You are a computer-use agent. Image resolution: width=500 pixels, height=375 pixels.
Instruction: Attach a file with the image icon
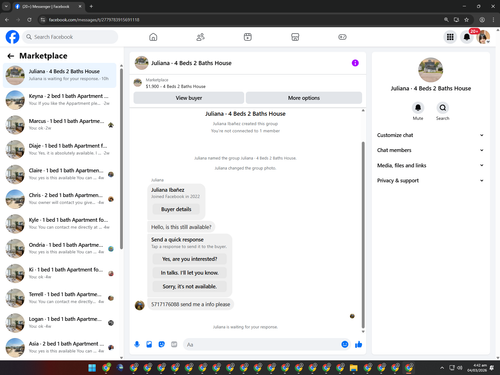pos(149,344)
